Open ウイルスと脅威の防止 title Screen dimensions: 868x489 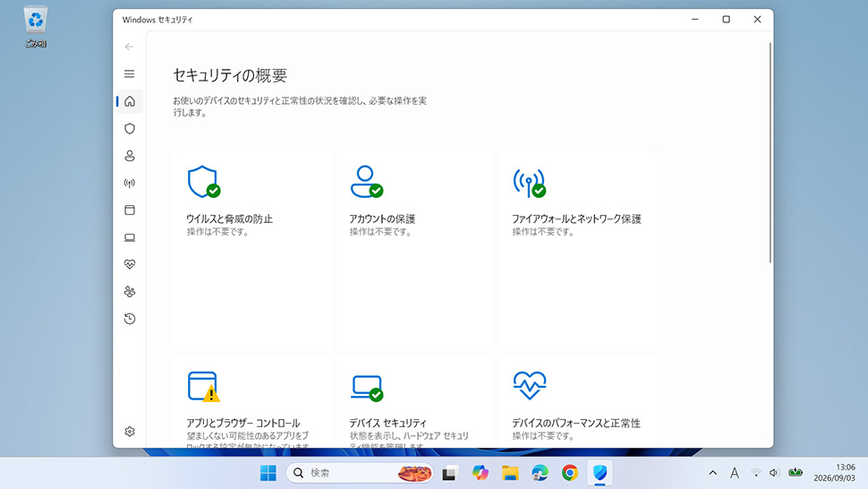229,219
